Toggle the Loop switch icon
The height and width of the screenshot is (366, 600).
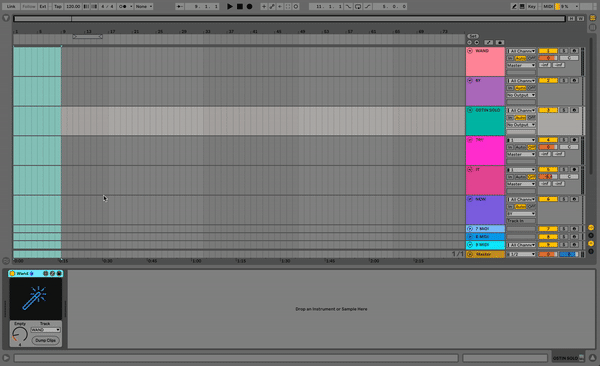click(x=358, y=7)
